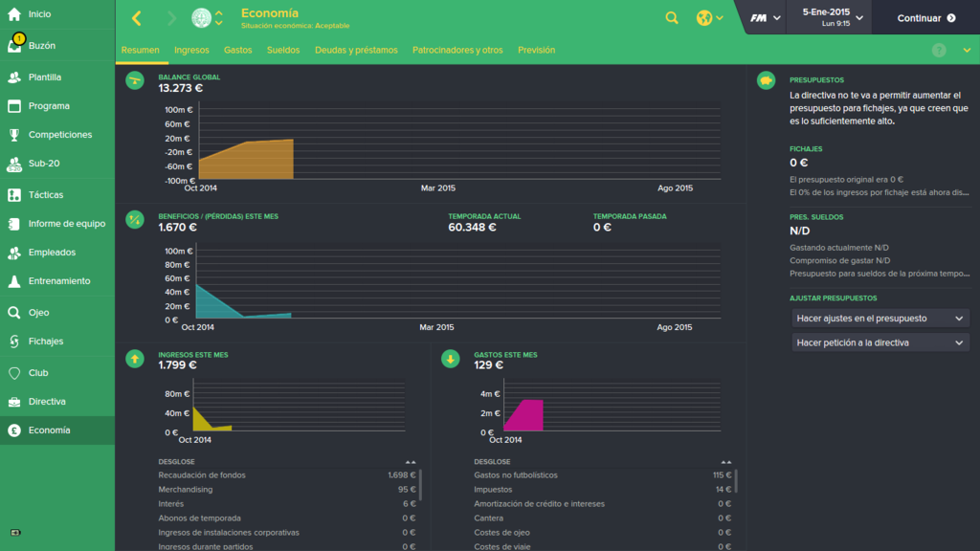The image size is (980, 551).
Task: Click the Ojeo magnifier icon
Action: [14, 313]
